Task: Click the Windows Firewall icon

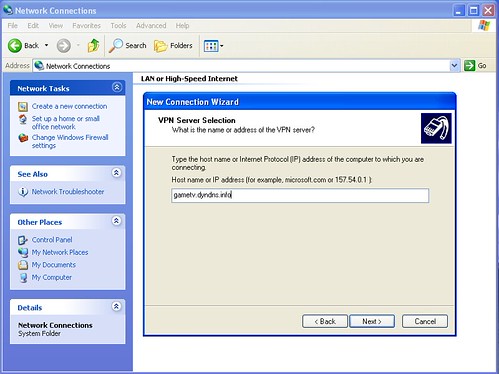Action: pyautogui.click(x=23, y=138)
